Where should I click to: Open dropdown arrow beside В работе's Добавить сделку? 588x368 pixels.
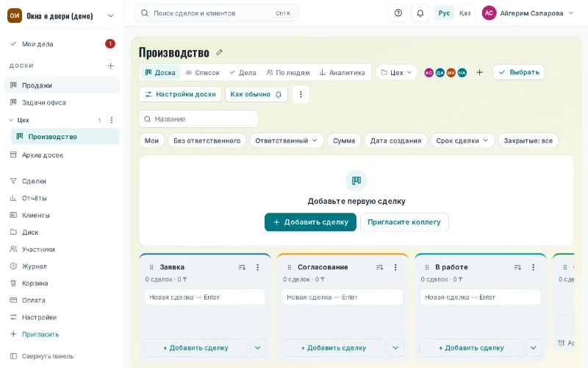point(534,347)
